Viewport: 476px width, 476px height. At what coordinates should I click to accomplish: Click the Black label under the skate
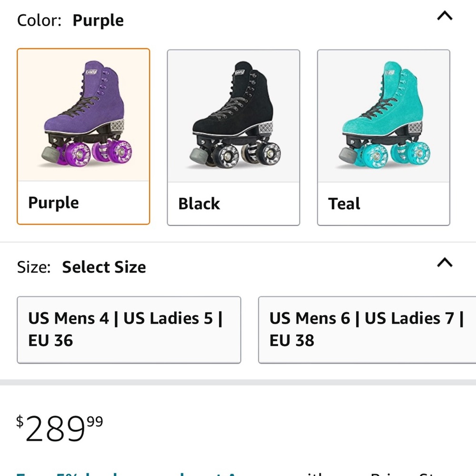tap(198, 204)
